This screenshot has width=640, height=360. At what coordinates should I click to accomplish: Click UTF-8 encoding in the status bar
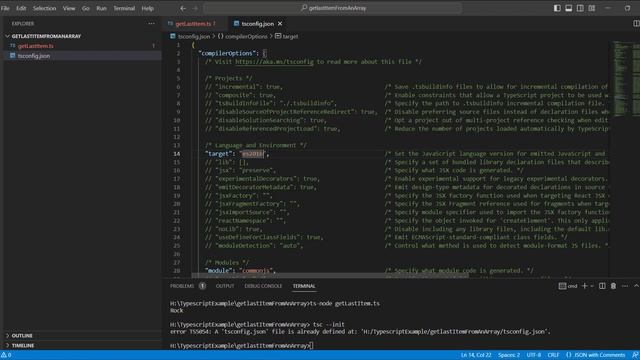coord(533,355)
